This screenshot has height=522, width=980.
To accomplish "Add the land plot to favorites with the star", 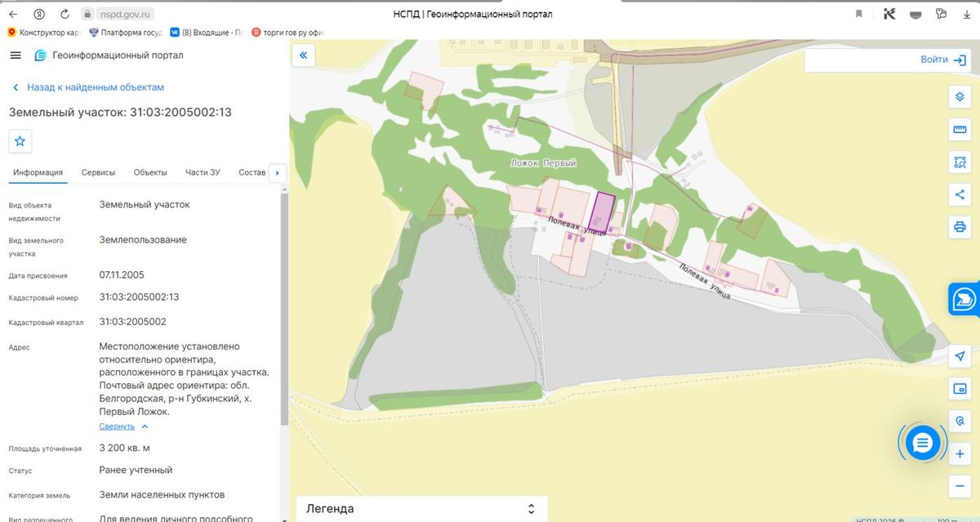I will (x=20, y=141).
